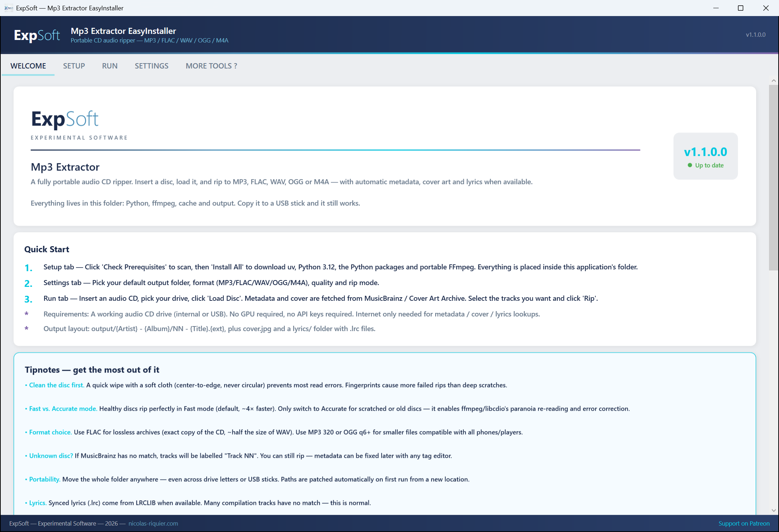Click the 'Mp3 Extractor EasyInstaller' header title

click(123, 31)
